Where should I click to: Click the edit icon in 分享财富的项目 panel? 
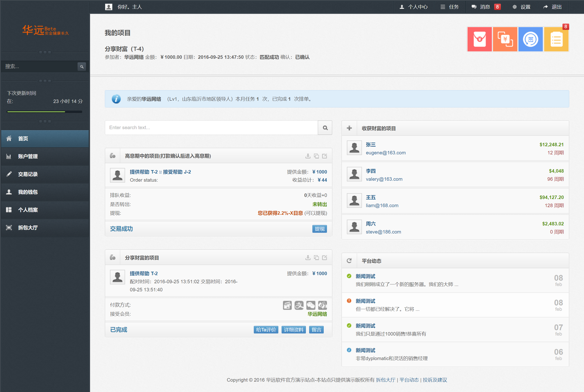click(x=324, y=258)
